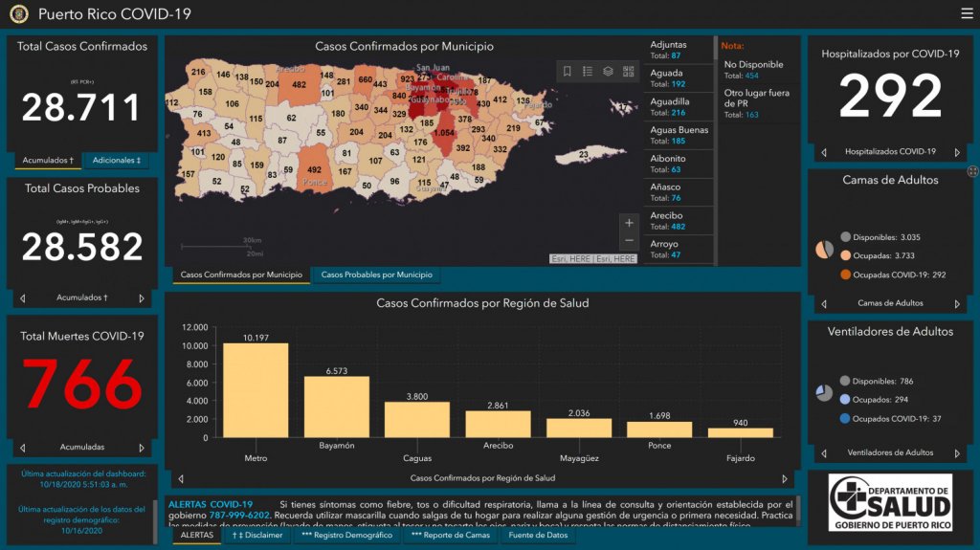Screen dimensions: 980x550
Task: Open the basemap gallery grid icon
Action: 628,72
